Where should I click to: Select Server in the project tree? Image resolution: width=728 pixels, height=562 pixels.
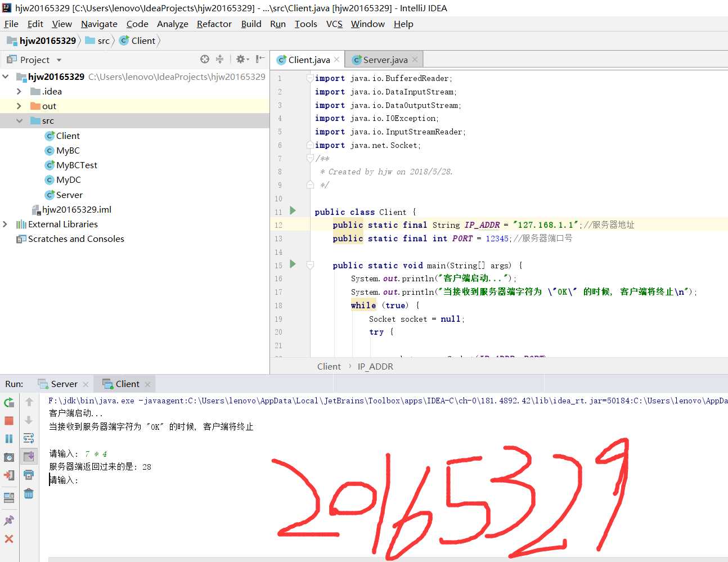69,195
